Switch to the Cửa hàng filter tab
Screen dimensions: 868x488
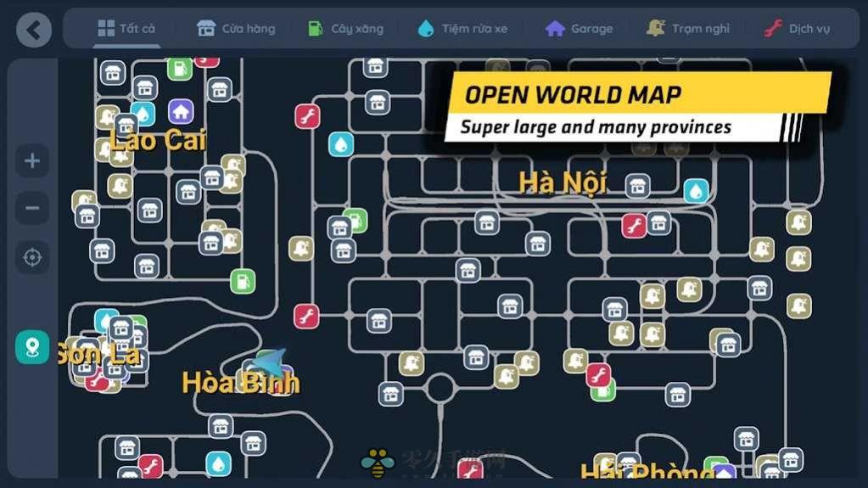pos(236,29)
